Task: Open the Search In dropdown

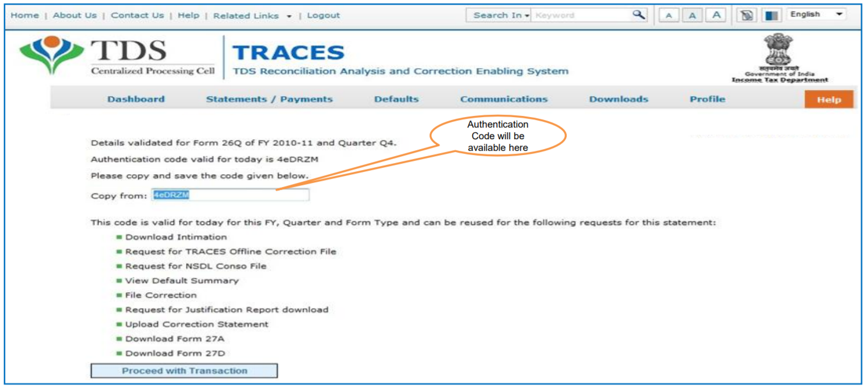Action: point(500,16)
